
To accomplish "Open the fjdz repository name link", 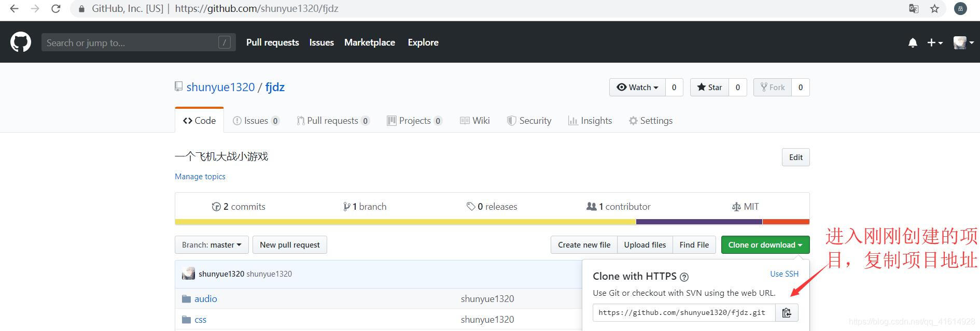I will [275, 87].
